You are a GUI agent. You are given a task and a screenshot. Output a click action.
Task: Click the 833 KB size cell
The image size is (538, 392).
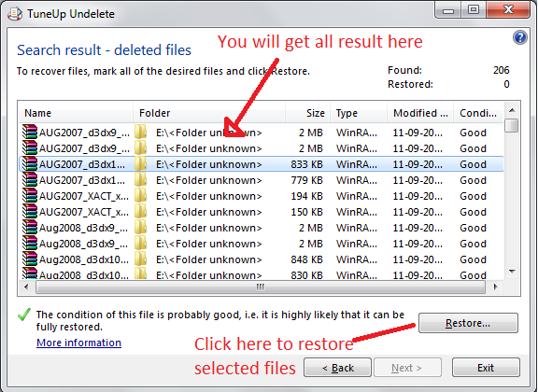click(x=306, y=164)
